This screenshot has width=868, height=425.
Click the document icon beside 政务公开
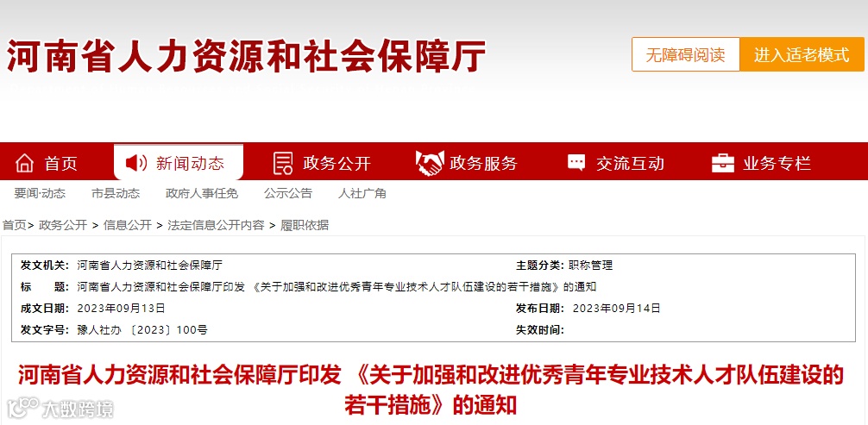(x=283, y=163)
